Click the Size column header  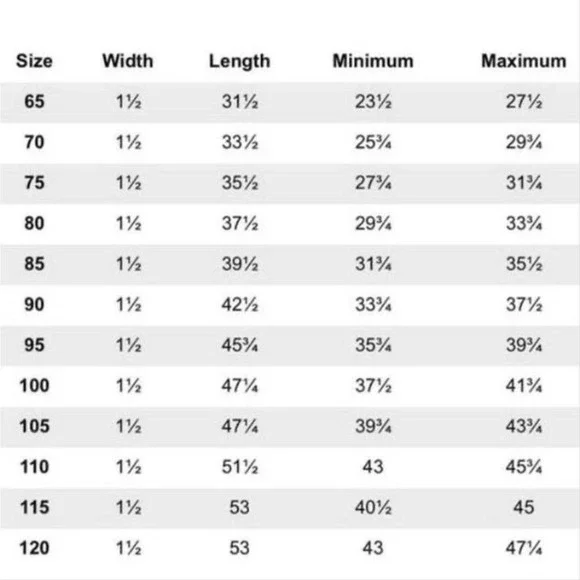point(34,61)
